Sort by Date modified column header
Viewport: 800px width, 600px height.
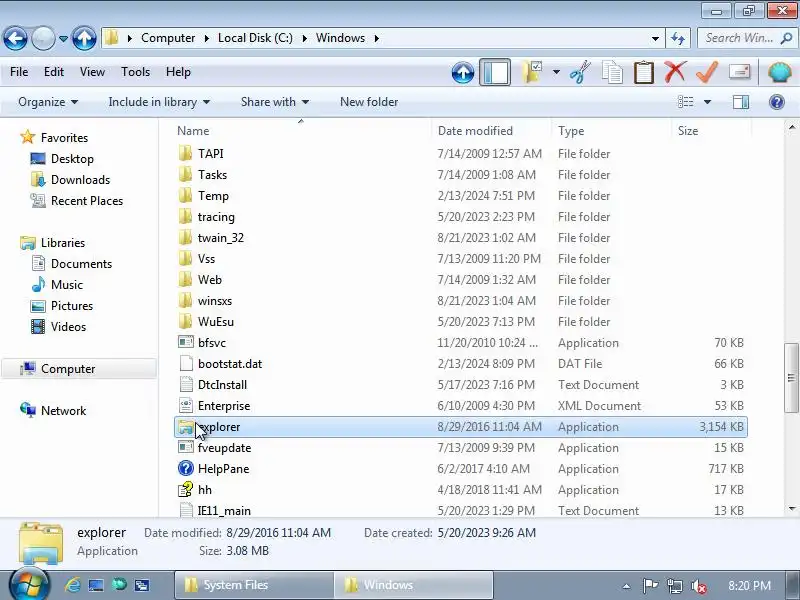pyautogui.click(x=475, y=131)
